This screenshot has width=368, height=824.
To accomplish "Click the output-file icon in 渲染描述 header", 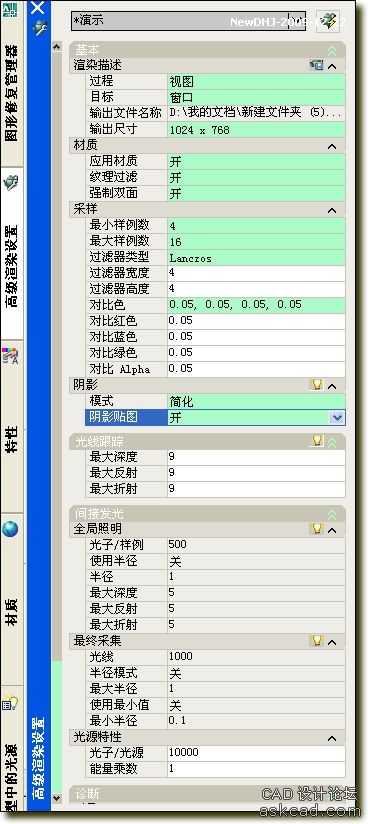I will (316, 65).
